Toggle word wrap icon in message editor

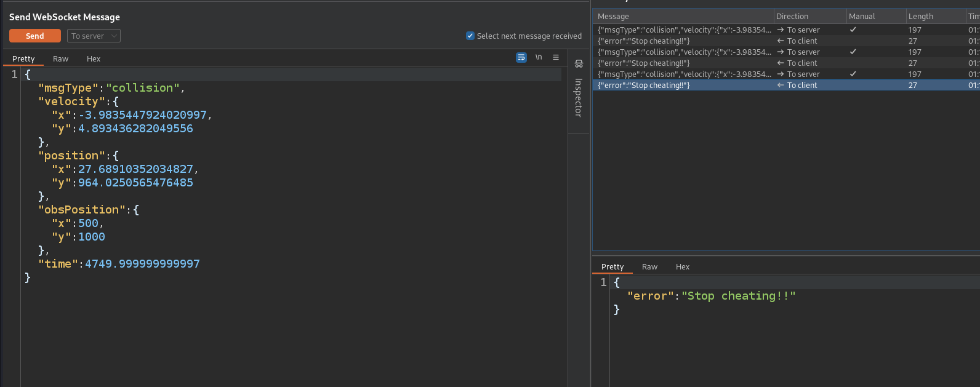[x=521, y=57]
